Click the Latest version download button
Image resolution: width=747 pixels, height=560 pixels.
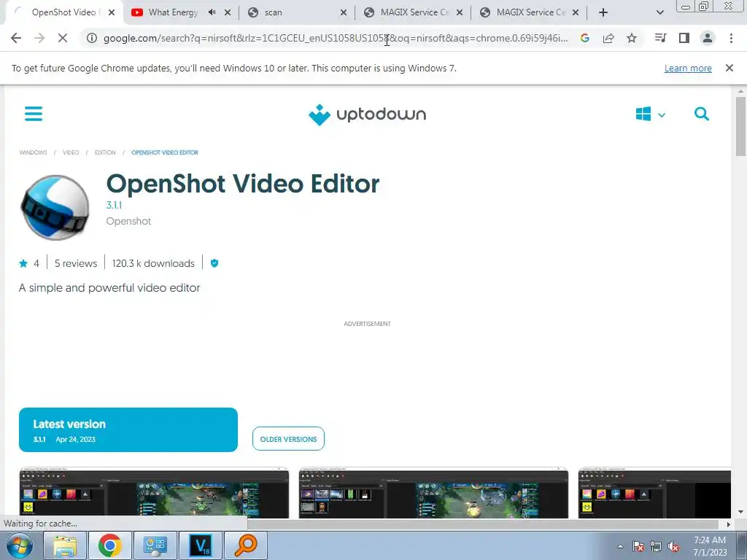point(128,429)
